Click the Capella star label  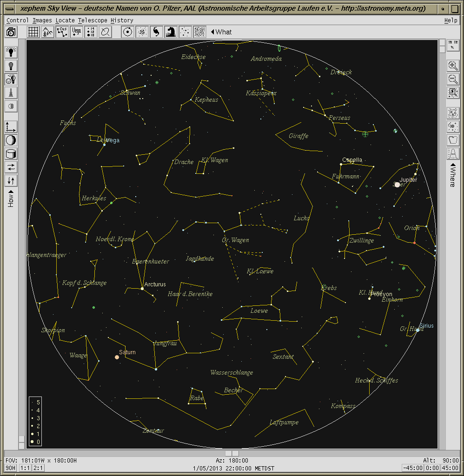pos(352,160)
